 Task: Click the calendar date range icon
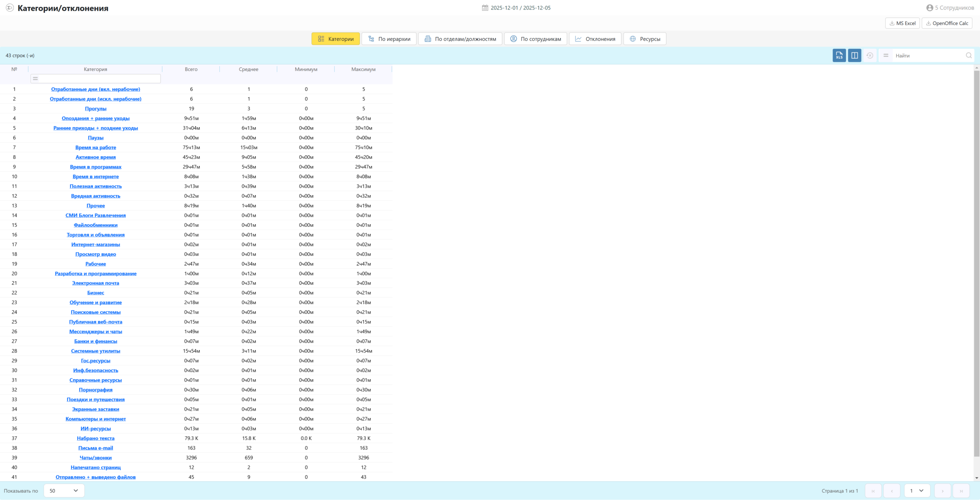point(485,8)
